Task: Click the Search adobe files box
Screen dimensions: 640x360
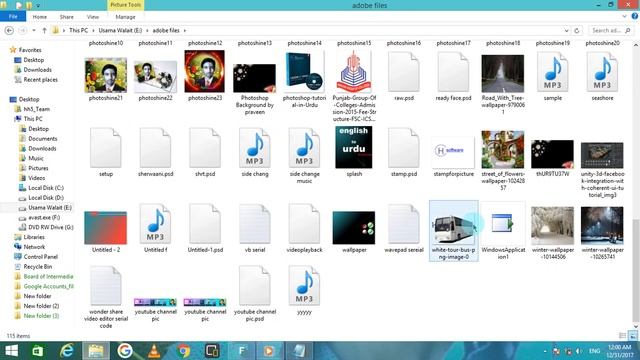Action: point(611,31)
